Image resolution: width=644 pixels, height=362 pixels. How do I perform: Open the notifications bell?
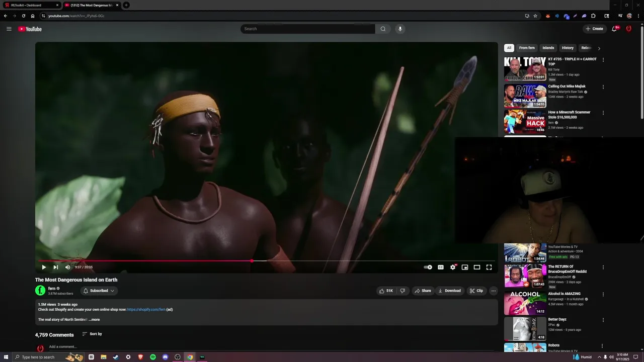coord(614,29)
